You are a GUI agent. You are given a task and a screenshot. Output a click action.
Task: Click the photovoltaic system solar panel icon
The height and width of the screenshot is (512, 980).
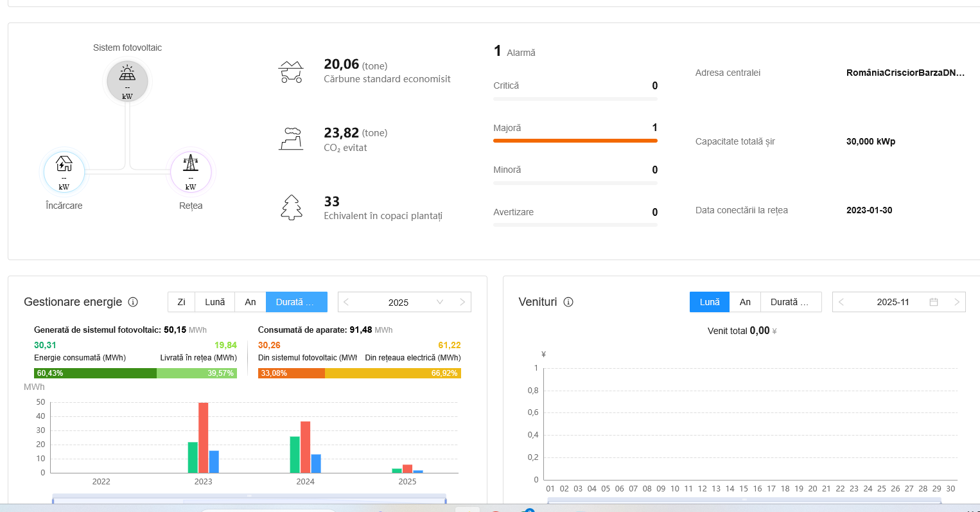pos(127,73)
